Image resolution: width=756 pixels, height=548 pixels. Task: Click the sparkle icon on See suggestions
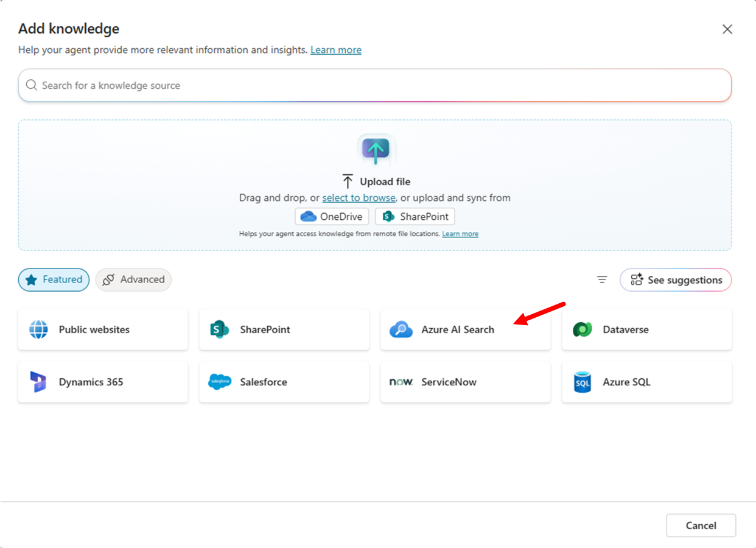click(637, 279)
